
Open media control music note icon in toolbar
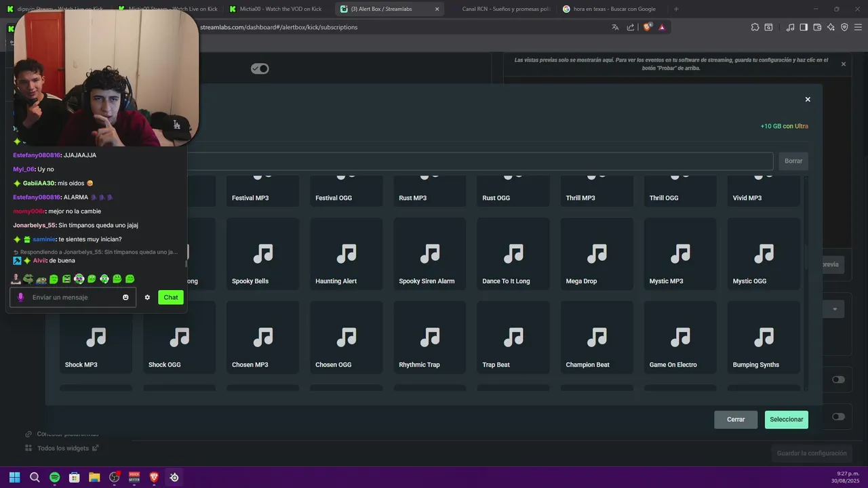(790, 27)
